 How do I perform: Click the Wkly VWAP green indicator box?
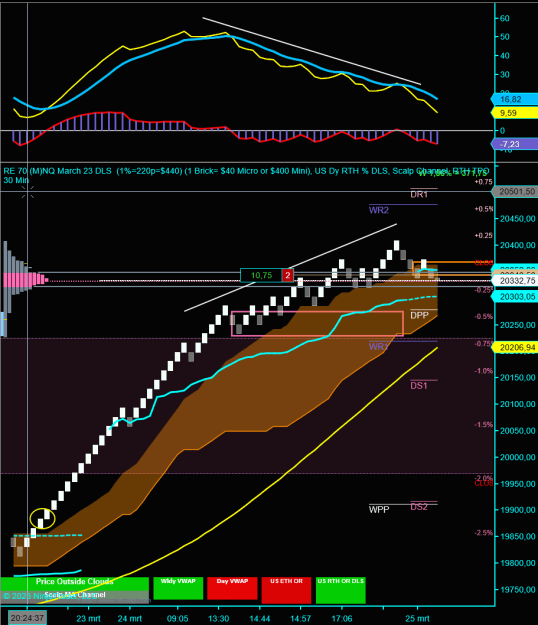click(x=178, y=588)
